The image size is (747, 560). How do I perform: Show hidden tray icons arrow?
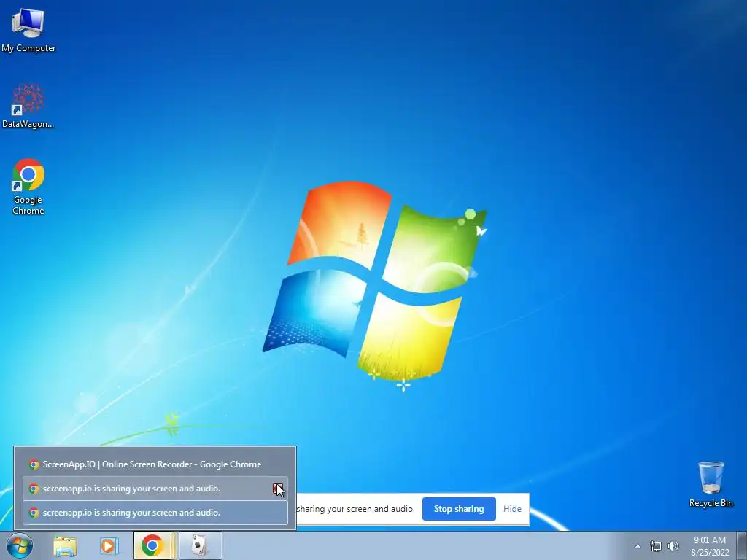point(638,546)
